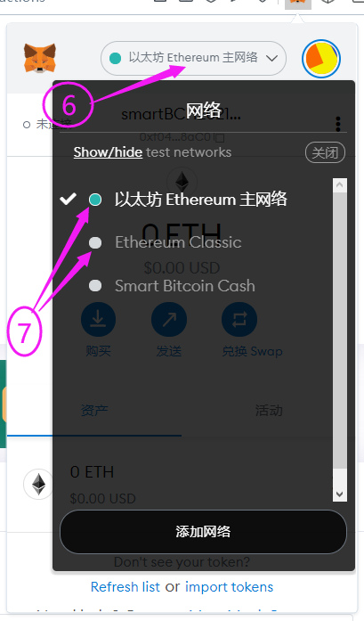Click the Ethereum diamond token icon
Image resolution: width=364 pixels, height=621 pixels.
(x=38, y=484)
